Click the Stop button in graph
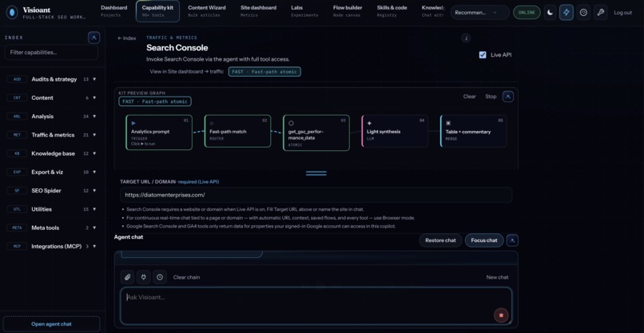The width and height of the screenshot is (644, 333). 491,97
